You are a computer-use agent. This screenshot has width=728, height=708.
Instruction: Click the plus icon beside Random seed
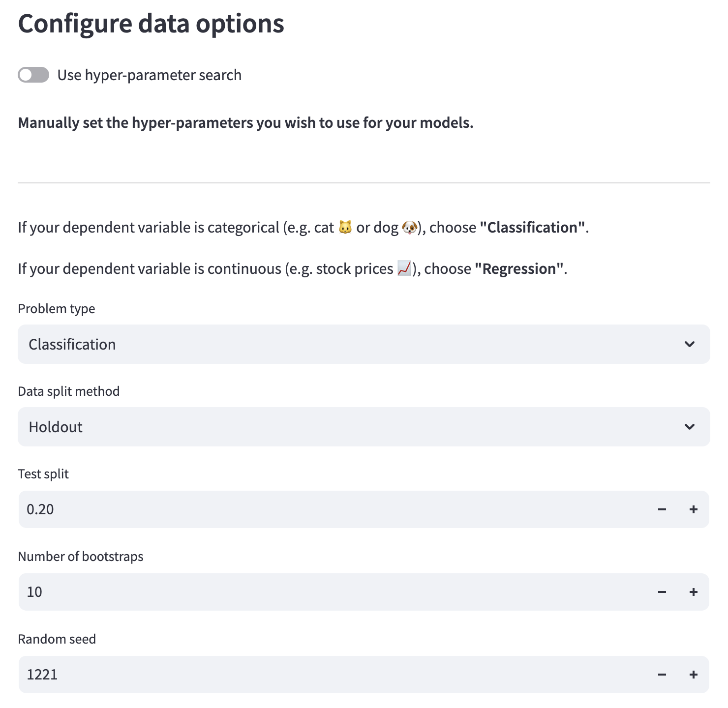(693, 675)
